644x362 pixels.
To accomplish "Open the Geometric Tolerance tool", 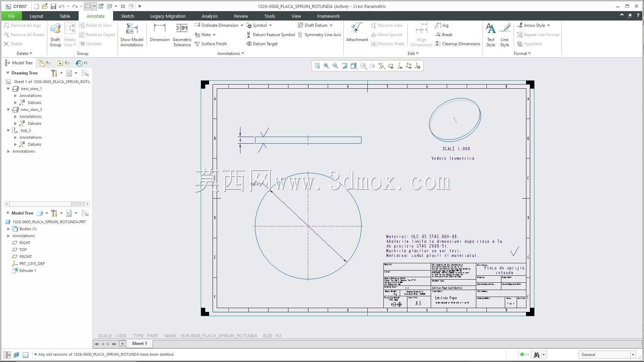I will [x=182, y=35].
